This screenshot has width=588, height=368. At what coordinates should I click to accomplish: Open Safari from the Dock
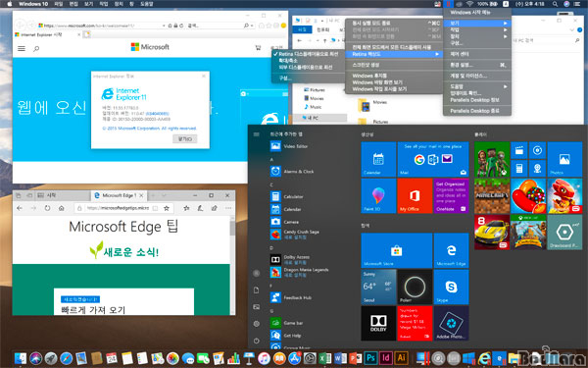pos(67,358)
